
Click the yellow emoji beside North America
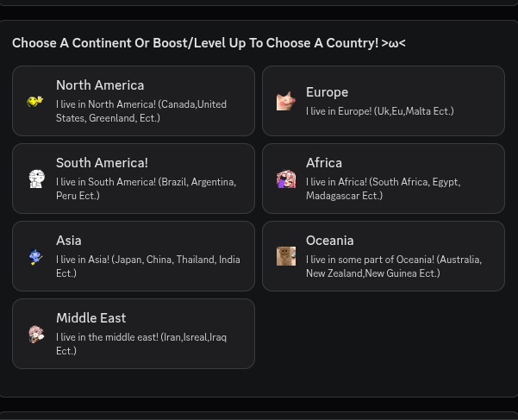click(x=35, y=102)
